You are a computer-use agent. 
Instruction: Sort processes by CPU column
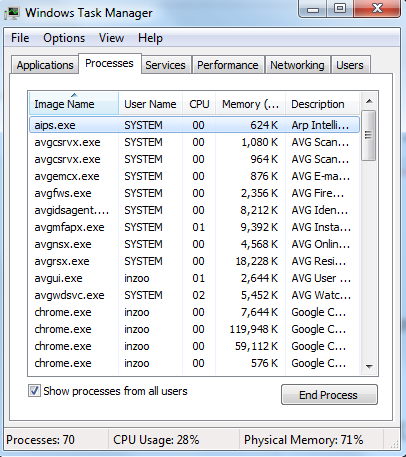199,104
